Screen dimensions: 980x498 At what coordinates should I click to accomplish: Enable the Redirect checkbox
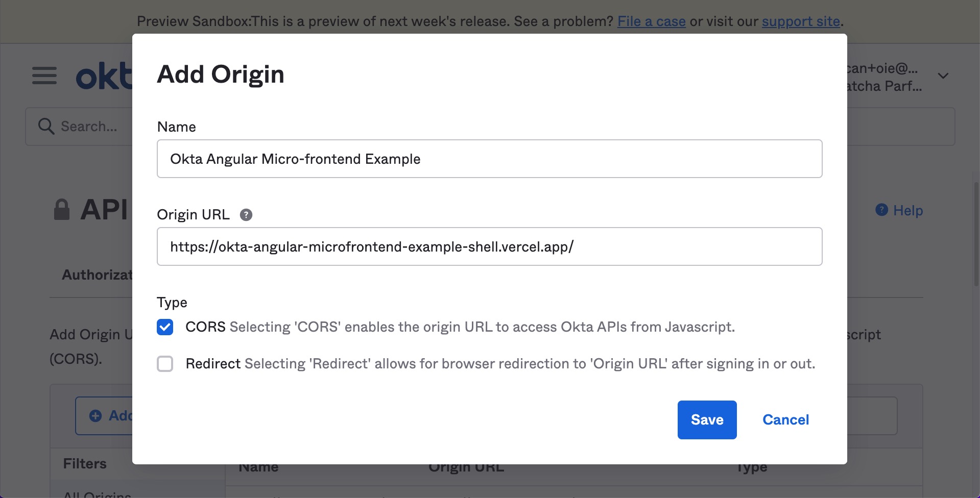pos(165,364)
